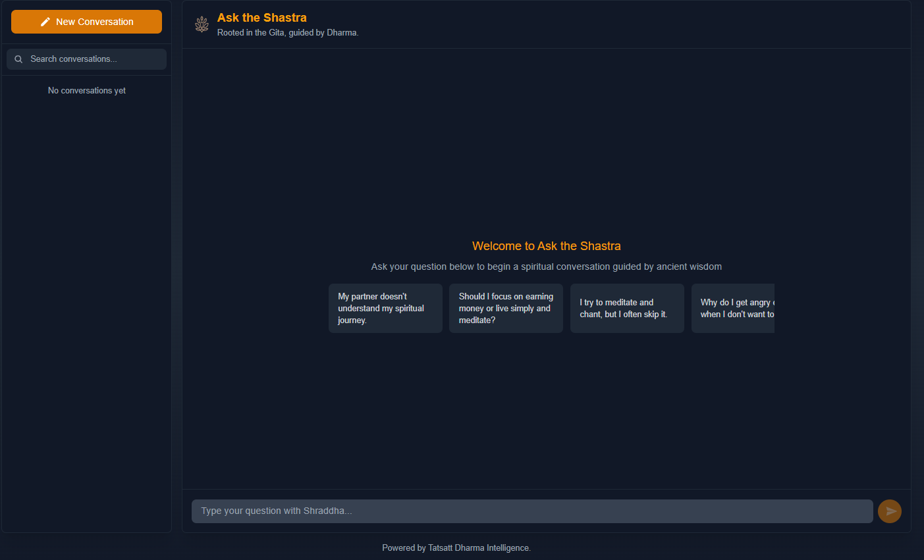Pick the 'Should I focus on earning money' prompt
924x560 pixels.
click(506, 308)
